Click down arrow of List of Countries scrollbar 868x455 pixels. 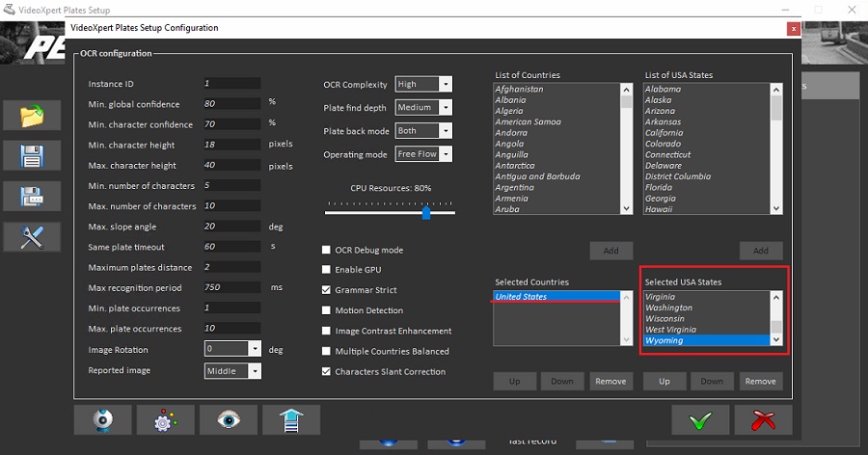point(626,208)
